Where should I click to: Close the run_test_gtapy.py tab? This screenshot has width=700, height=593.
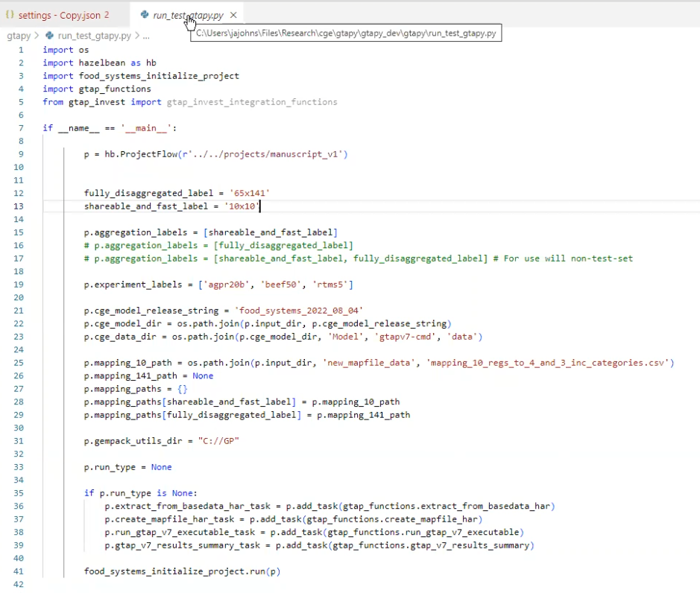tap(233, 15)
